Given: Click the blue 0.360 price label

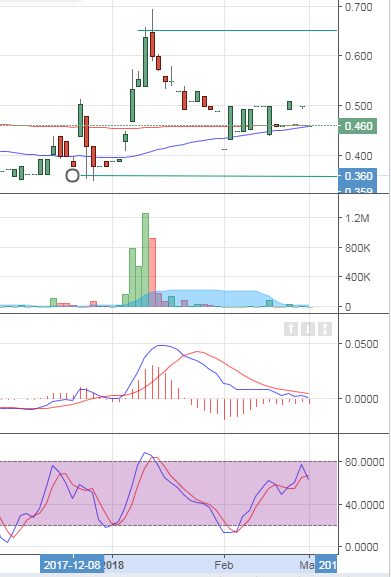Looking at the screenshot, I should pos(358,176).
